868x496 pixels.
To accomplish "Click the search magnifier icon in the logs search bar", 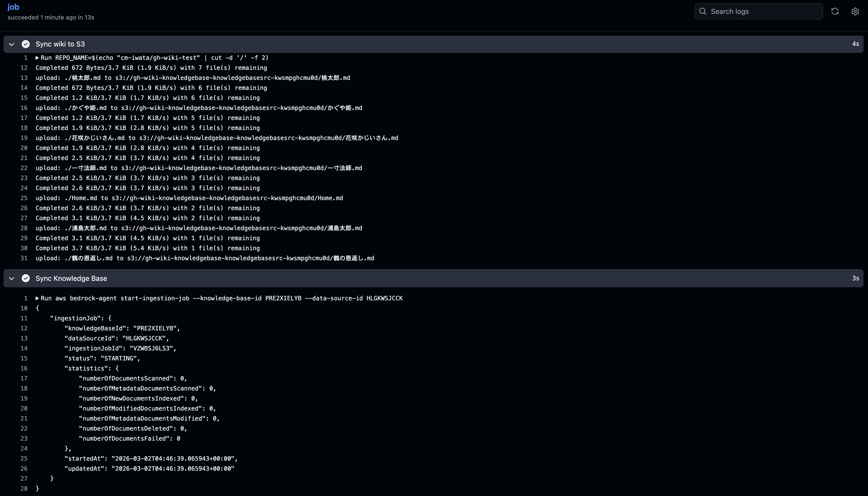I will [703, 11].
